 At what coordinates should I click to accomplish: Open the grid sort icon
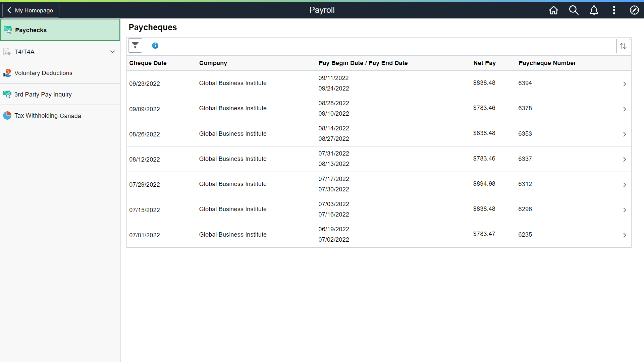point(623,46)
